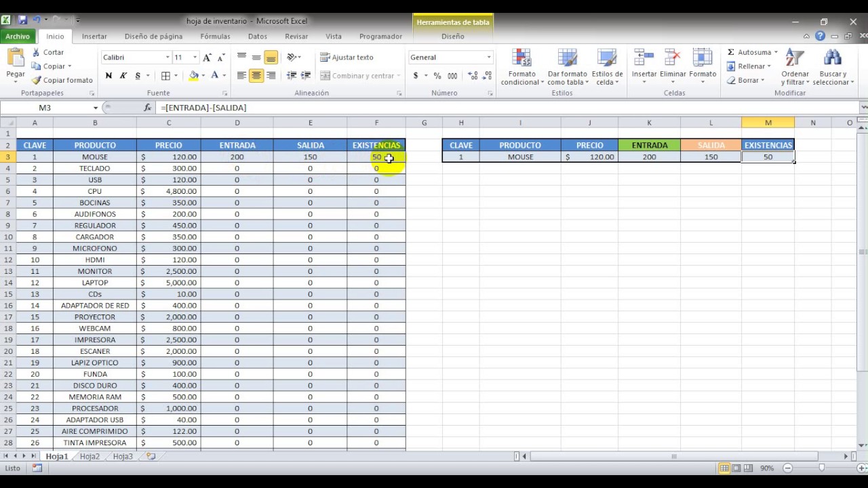Open font name Calibri dropdown
This screenshot has height=488, width=868.
coord(167,58)
